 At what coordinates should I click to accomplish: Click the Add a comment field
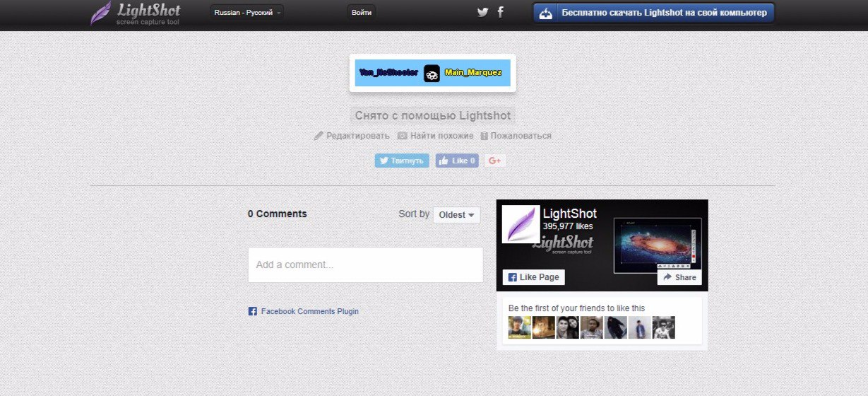point(365,264)
